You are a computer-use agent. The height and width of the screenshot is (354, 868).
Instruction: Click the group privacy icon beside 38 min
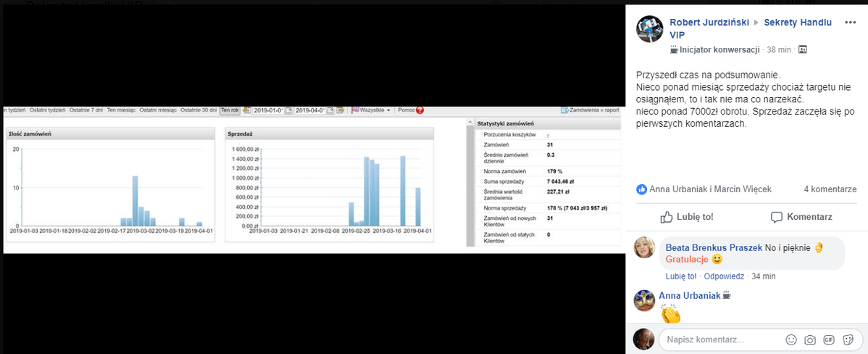tap(802, 49)
